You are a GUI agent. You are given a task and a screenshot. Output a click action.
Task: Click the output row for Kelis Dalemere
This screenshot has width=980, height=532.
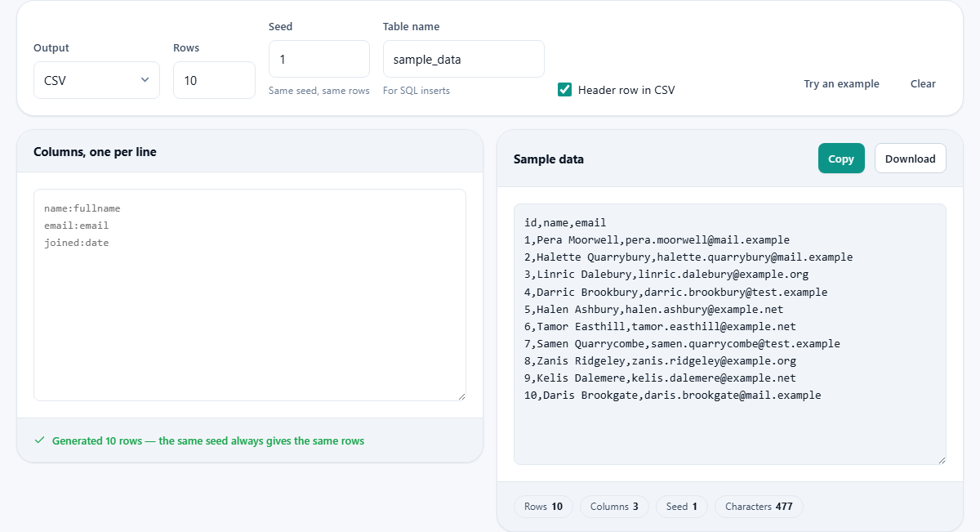[660, 378]
